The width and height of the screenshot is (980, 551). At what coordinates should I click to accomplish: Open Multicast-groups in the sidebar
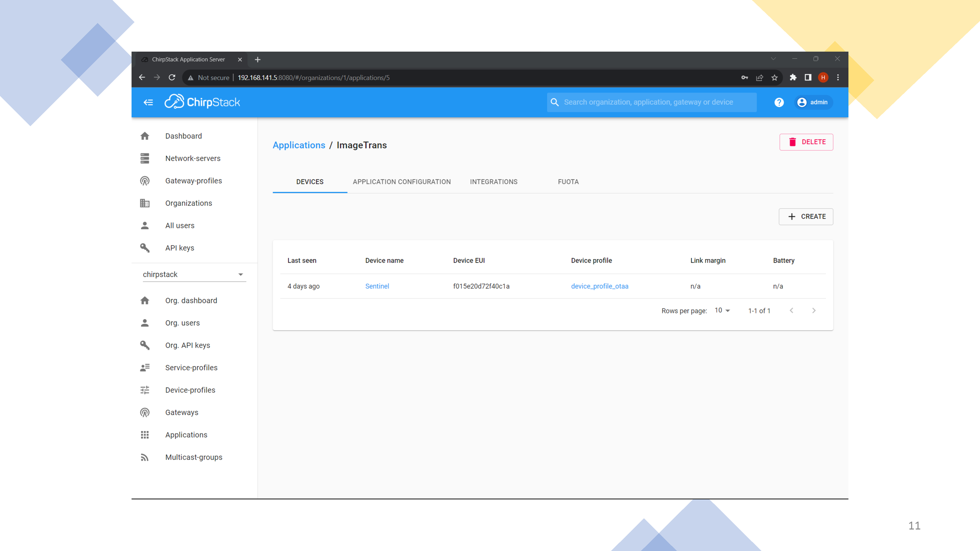(x=194, y=457)
